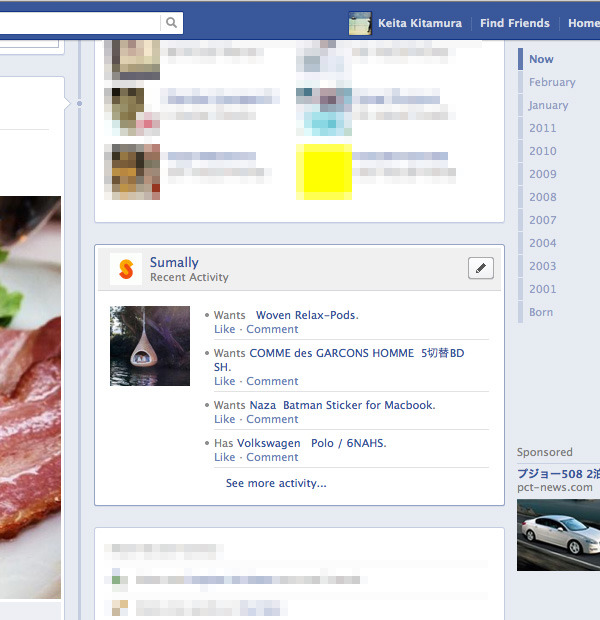Click the yellow profile picture square
The height and width of the screenshot is (620, 600).
pyautogui.click(x=323, y=171)
